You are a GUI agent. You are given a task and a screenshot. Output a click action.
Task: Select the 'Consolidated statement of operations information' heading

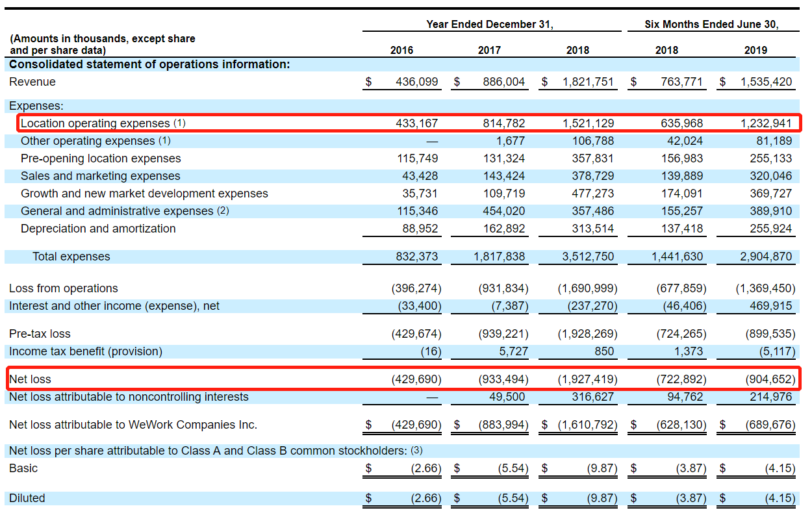click(149, 64)
